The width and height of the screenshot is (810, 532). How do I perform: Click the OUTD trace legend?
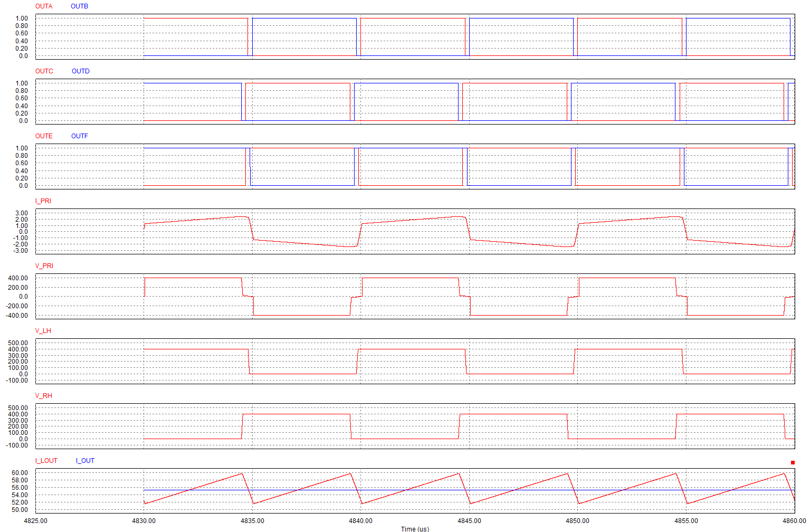(x=81, y=71)
